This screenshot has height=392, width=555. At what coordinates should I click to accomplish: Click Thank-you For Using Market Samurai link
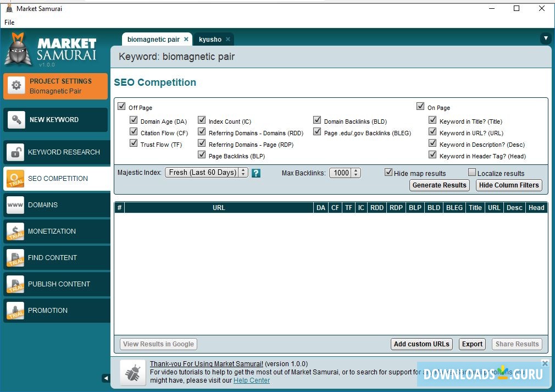click(x=207, y=363)
